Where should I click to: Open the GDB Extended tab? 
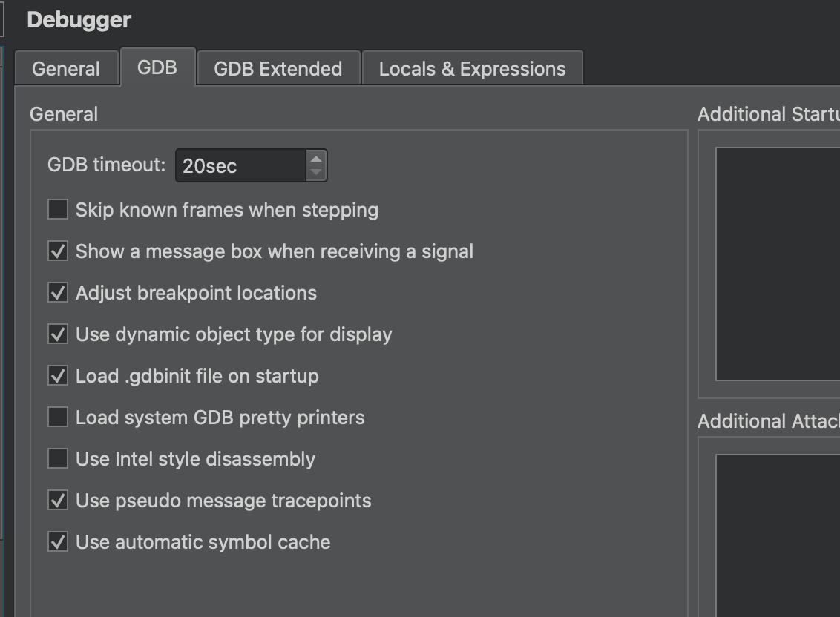tap(278, 68)
